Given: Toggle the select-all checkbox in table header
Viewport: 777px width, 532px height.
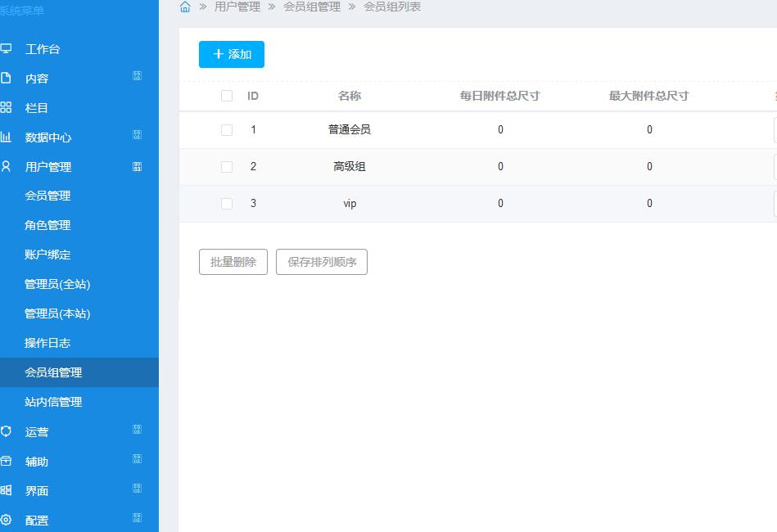Looking at the screenshot, I should pos(227,96).
